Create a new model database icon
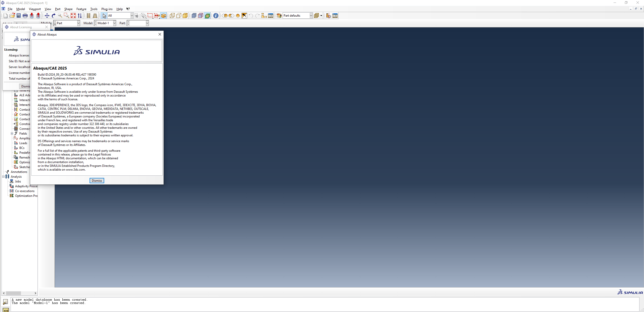 (6, 16)
